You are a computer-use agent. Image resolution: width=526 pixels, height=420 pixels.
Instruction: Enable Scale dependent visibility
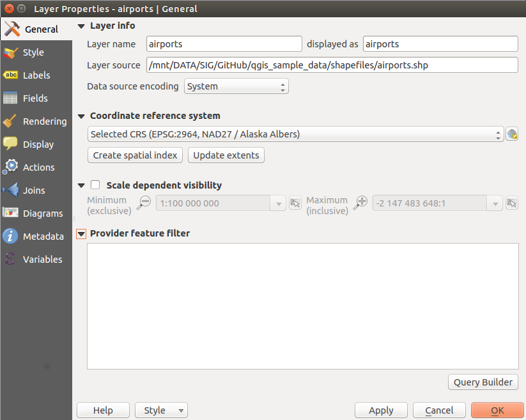coord(95,185)
